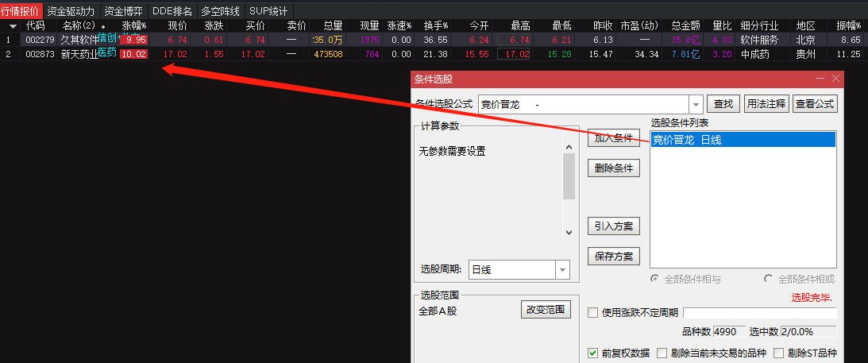Uncheck 前复权数据 checkbox
The height and width of the screenshot is (363, 868).
pyautogui.click(x=593, y=353)
